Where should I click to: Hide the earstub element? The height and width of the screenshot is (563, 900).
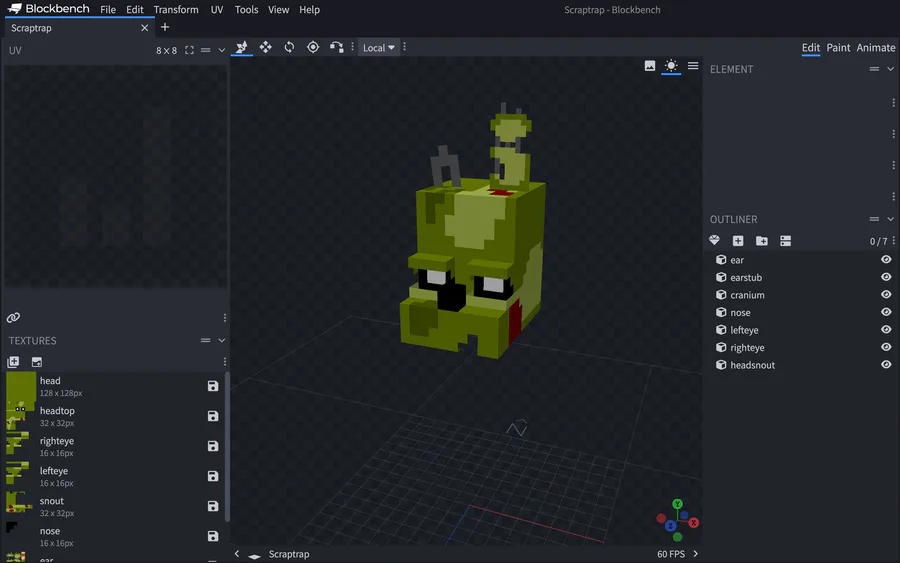[x=886, y=277]
